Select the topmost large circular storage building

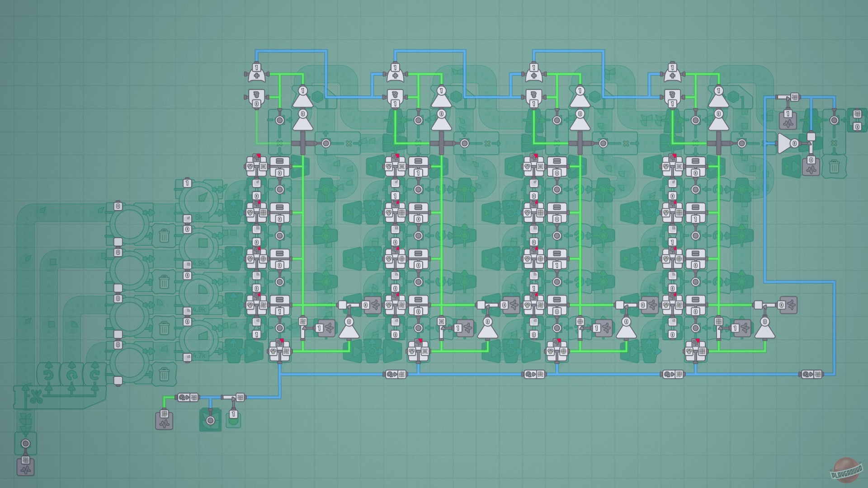pos(129,224)
